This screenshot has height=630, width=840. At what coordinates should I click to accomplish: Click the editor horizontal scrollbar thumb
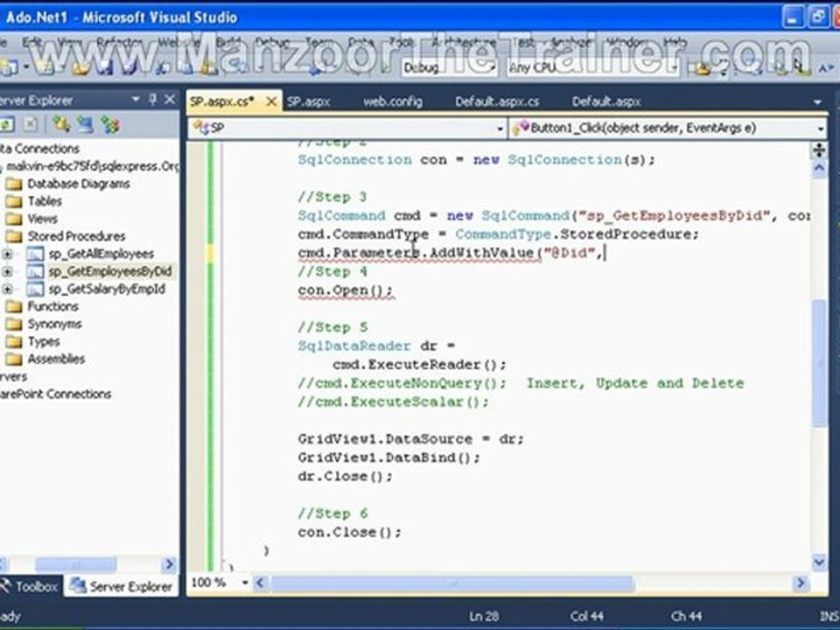[x=451, y=583]
